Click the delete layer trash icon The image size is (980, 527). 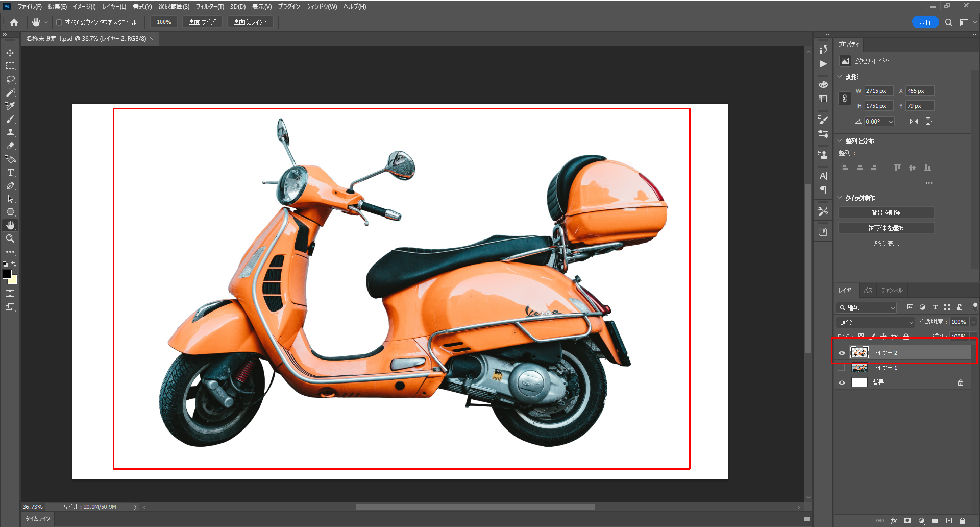(x=962, y=521)
